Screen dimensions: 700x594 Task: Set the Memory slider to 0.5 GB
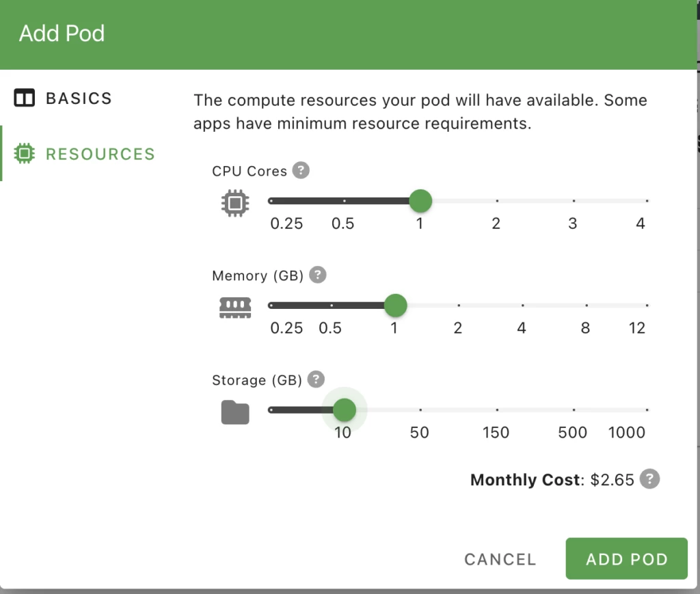tap(332, 306)
